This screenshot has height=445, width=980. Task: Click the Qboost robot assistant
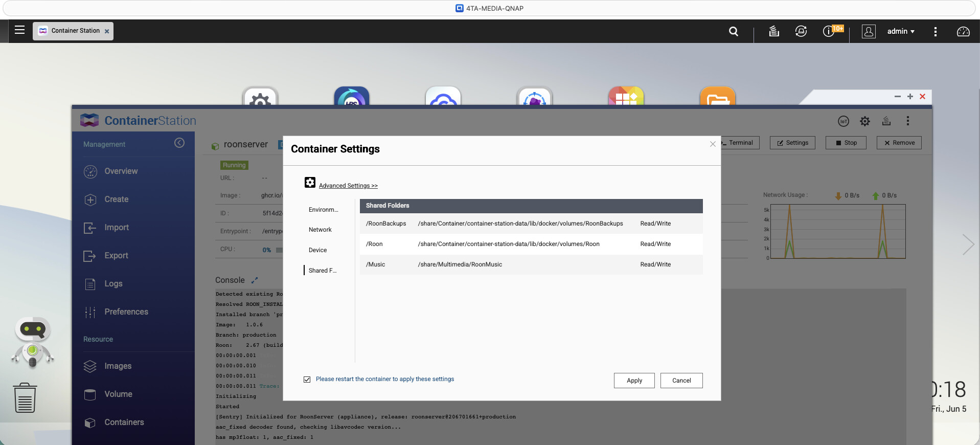(x=33, y=342)
